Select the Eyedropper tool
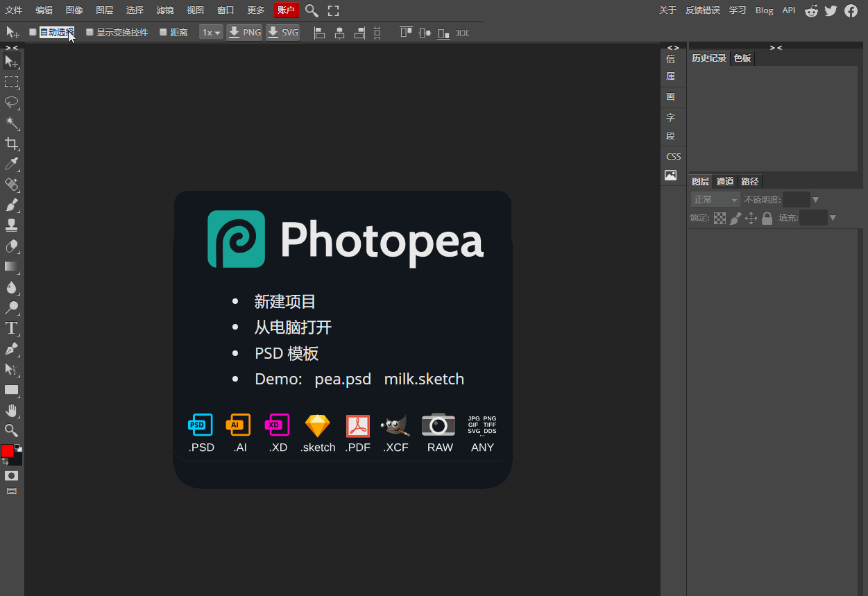The height and width of the screenshot is (596, 868). (12, 164)
